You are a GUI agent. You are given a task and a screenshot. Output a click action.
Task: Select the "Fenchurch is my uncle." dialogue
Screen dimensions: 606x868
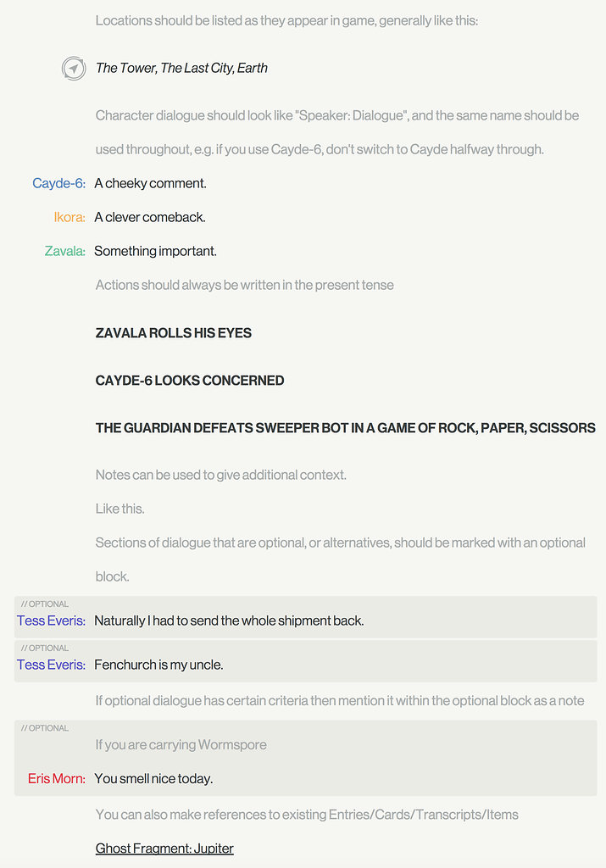click(x=158, y=665)
